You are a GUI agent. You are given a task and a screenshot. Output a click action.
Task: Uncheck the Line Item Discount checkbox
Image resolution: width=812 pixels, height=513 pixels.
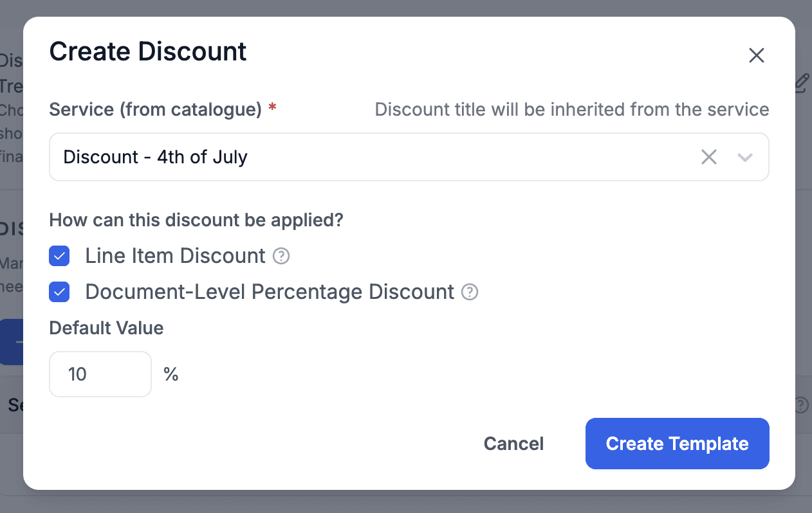59,256
